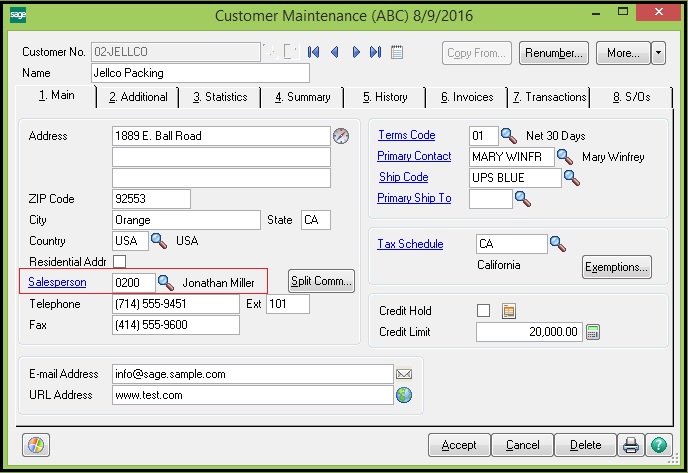Click the printer icon
Viewport: 688px width, 473px height.
pyautogui.click(x=631, y=445)
